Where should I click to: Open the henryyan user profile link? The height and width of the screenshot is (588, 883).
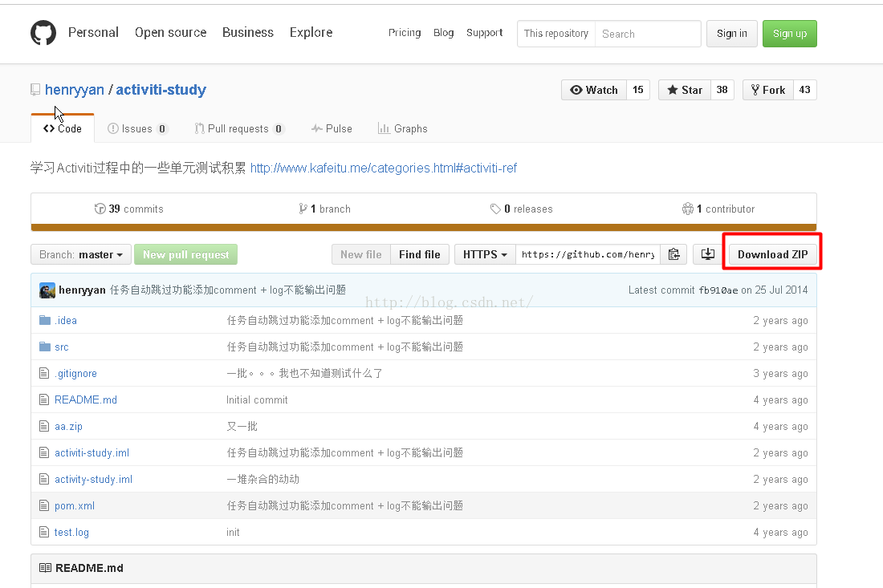pyautogui.click(x=75, y=90)
